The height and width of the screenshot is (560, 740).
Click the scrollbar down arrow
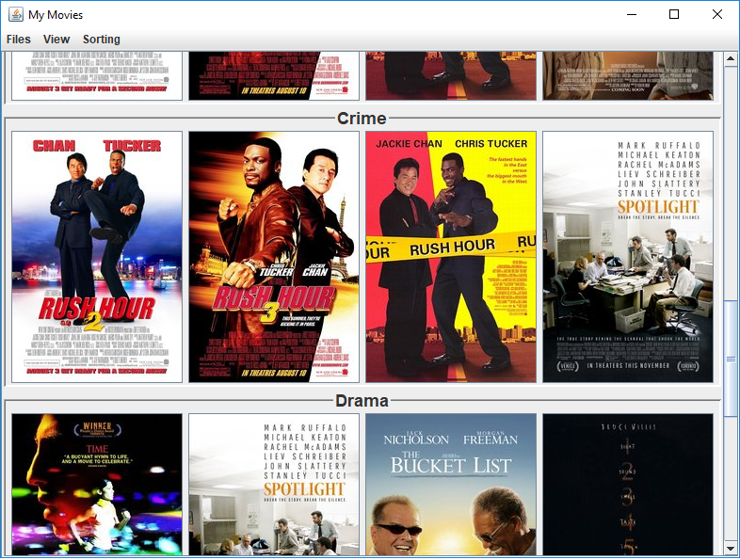pyautogui.click(x=731, y=548)
